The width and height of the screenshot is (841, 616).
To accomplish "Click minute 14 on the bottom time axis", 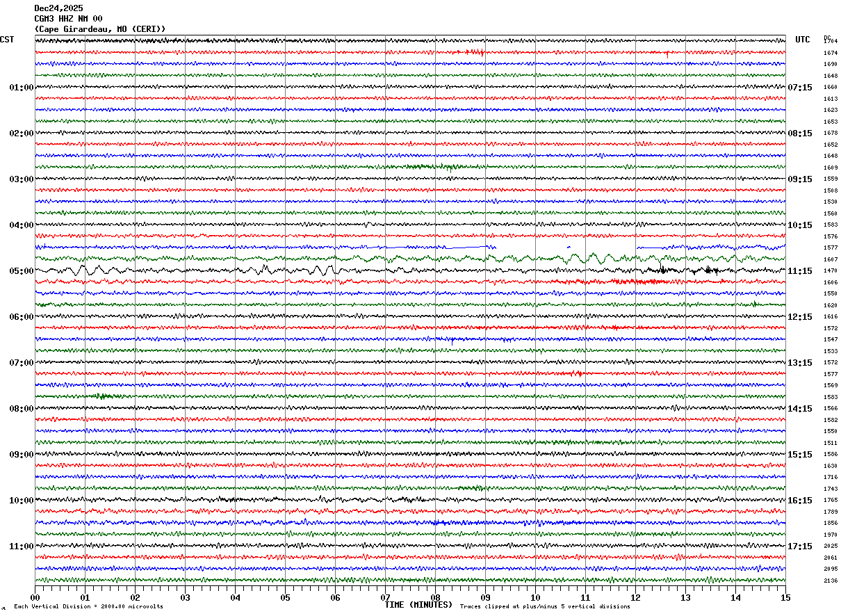I will point(735,597).
